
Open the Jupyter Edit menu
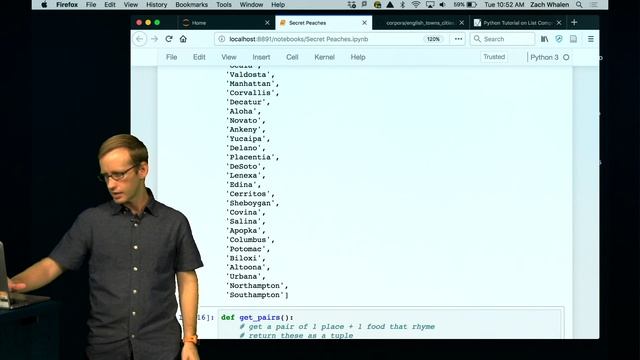[x=199, y=57]
